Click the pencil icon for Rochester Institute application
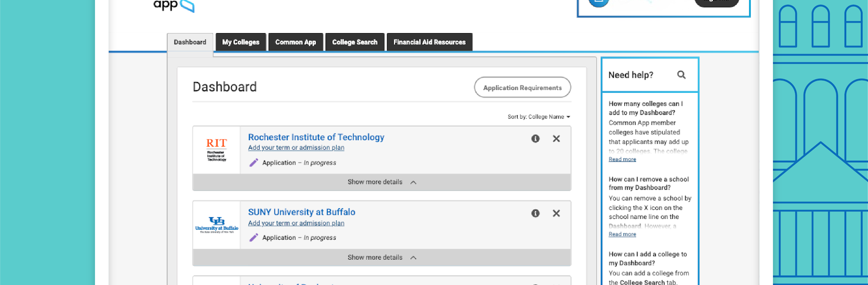868x285 pixels. 254,162
